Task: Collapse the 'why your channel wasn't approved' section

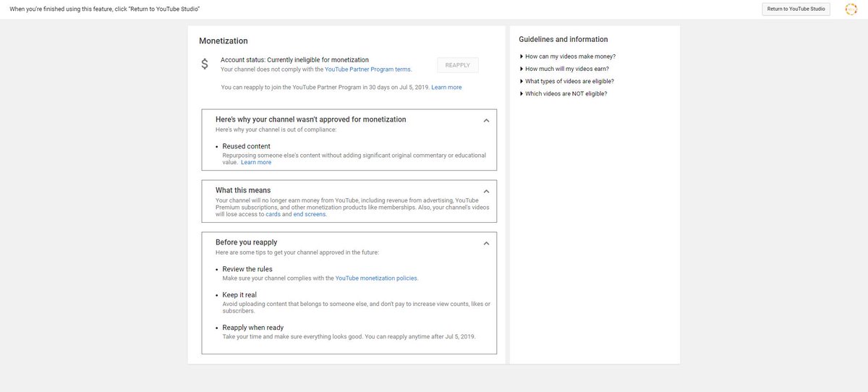Action: tap(486, 121)
